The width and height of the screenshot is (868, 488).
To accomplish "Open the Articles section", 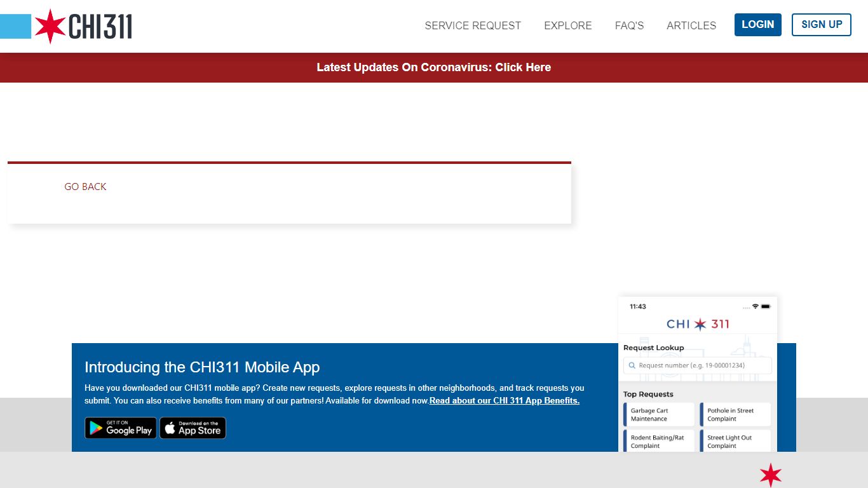I will tap(691, 25).
